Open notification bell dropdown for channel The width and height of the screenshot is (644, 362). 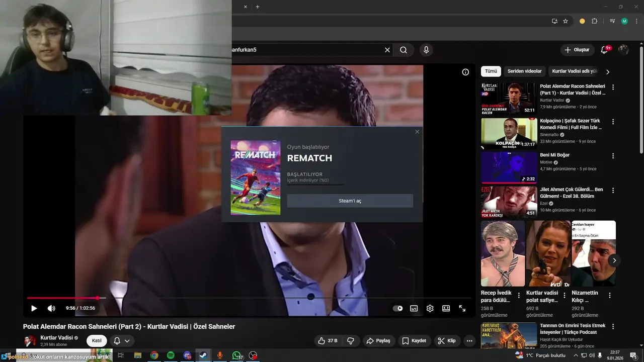click(122, 341)
